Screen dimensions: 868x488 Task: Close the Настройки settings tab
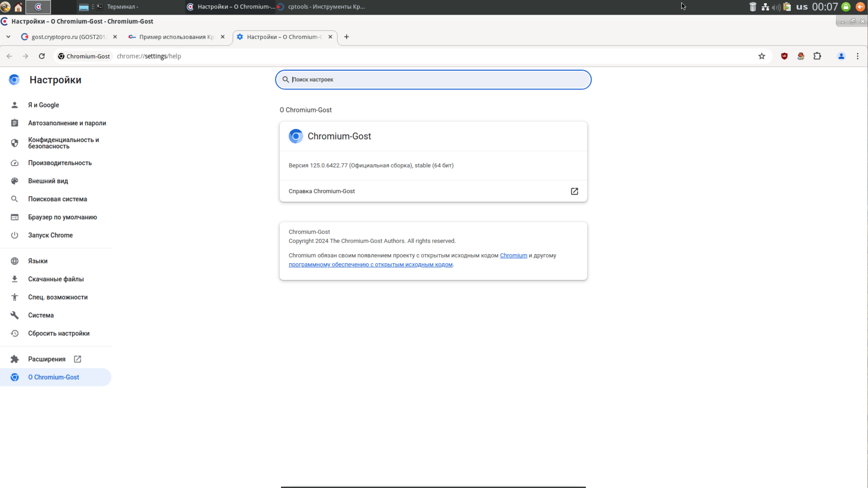coord(330,37)
